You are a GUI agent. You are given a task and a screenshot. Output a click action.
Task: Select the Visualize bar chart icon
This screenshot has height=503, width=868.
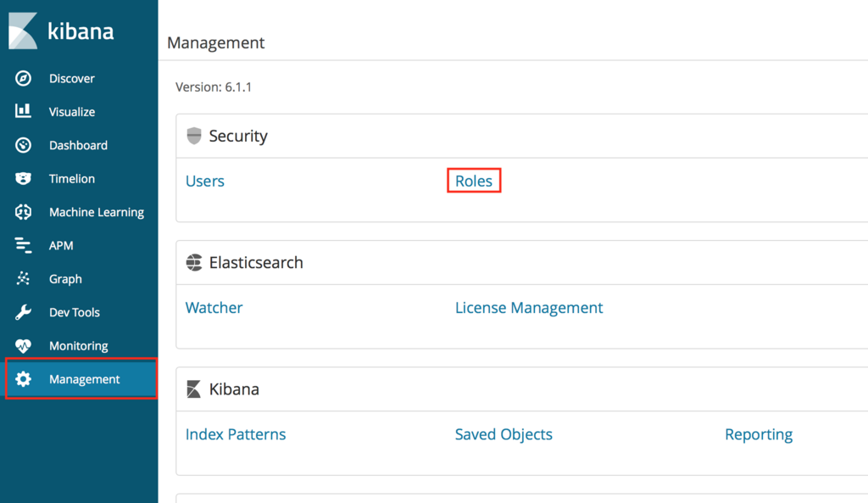point(23,111)
